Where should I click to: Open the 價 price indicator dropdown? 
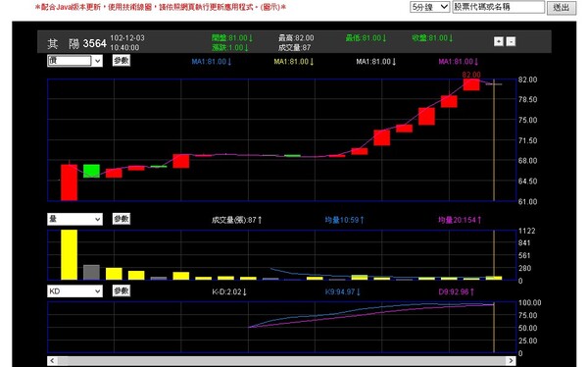point(74,61)
